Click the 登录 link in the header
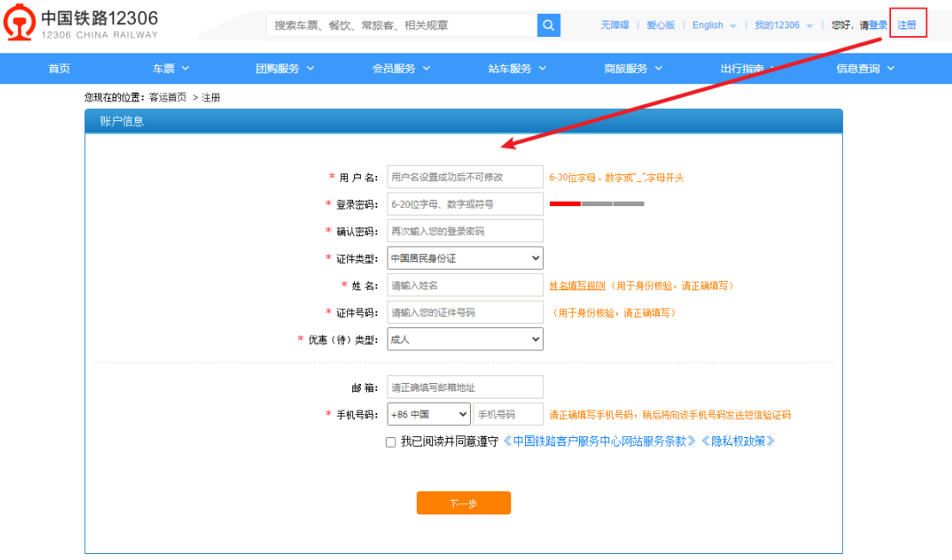 (x=878, y=25)
